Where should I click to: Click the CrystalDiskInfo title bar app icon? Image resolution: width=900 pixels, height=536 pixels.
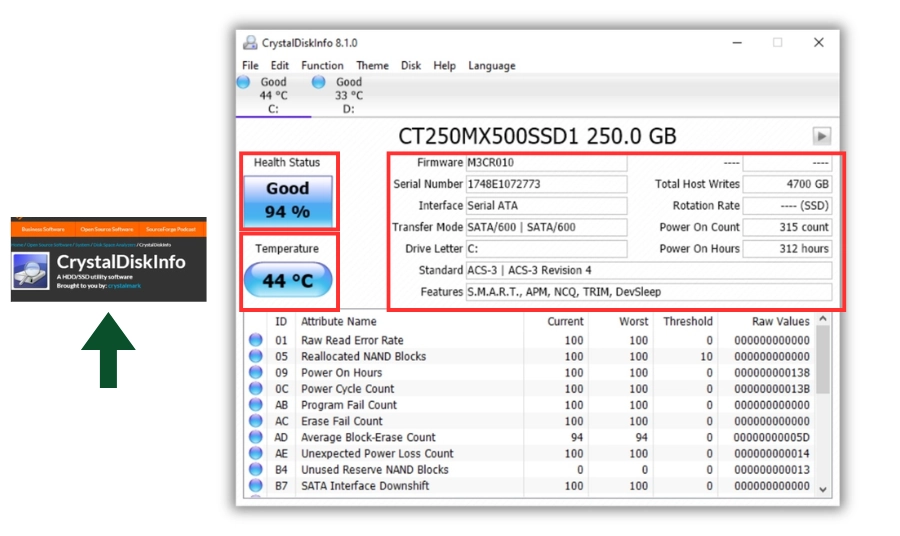250,42
